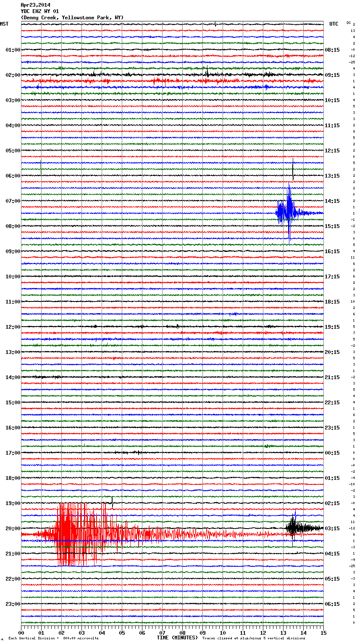This screenshot has height=644, width=357.
Task: Select the 03:00 MST row label
Action: [13, 100]
